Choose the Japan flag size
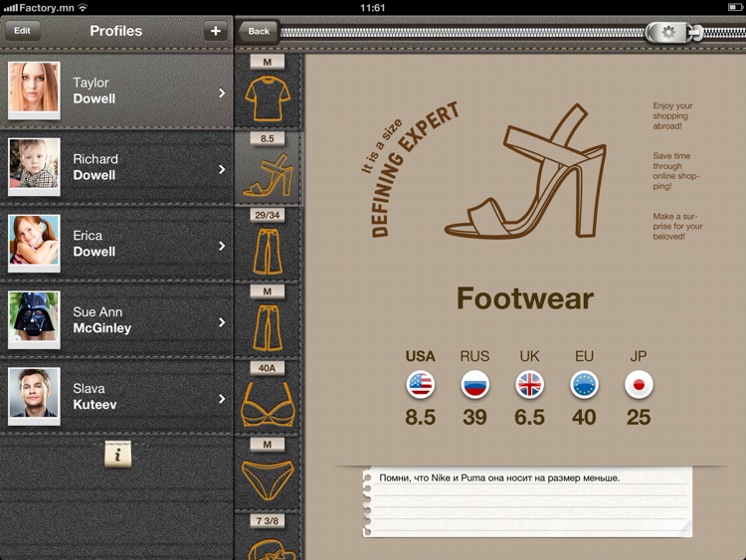Image resolution: width=746 pixels, height=560 pixels. (x=639, y=384)
